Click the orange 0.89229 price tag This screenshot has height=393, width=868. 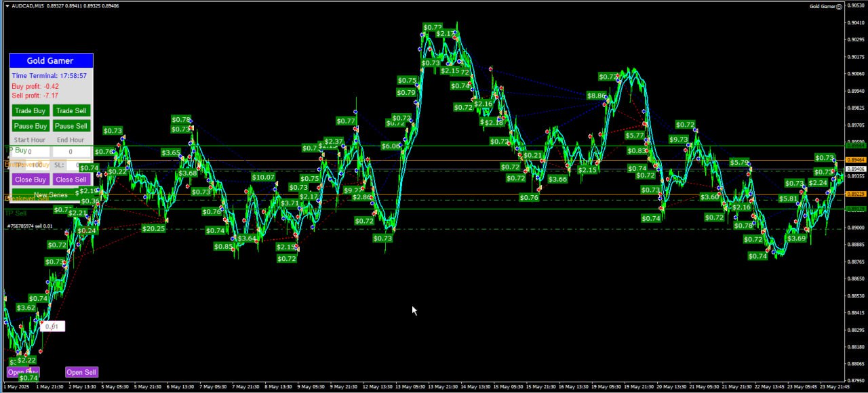pos(857,194)
